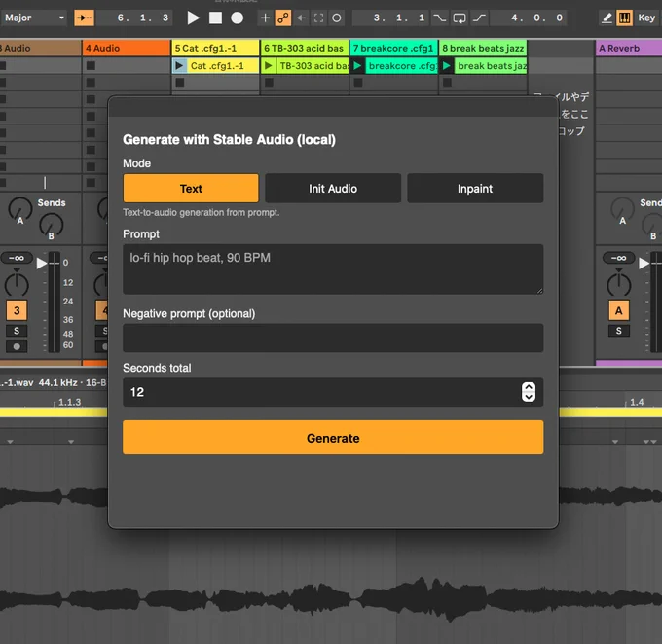This screenshot has width=662, height=644.
Task: Start playback with the Play button
Action: [194, 18]
